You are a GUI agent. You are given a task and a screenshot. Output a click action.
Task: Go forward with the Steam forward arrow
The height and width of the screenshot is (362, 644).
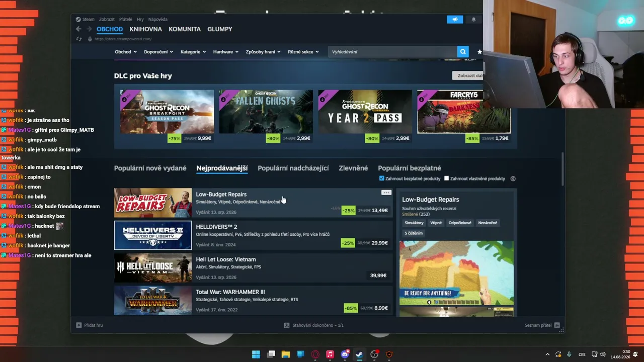pyautogui.click(x=89, y=29)
